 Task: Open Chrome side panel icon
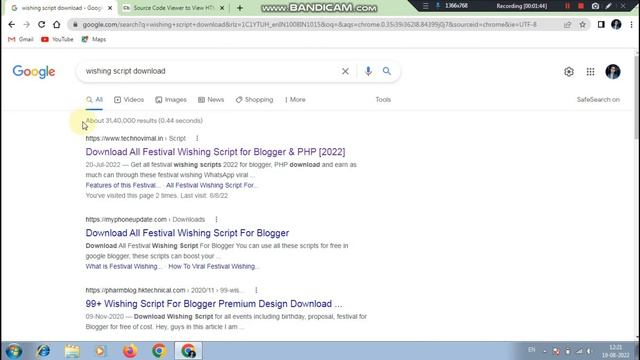point(601,24)
